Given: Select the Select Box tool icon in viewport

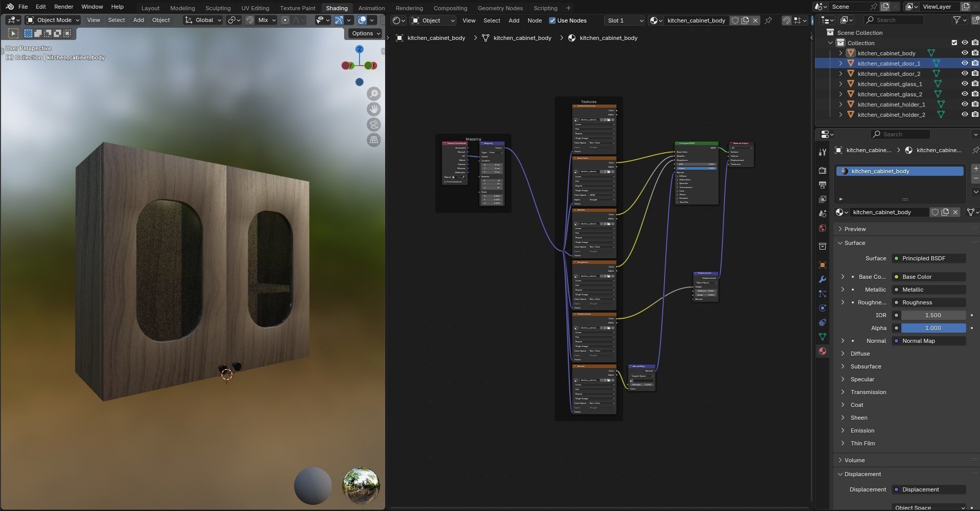Looking at the screenshot, I should pos(28,33).
